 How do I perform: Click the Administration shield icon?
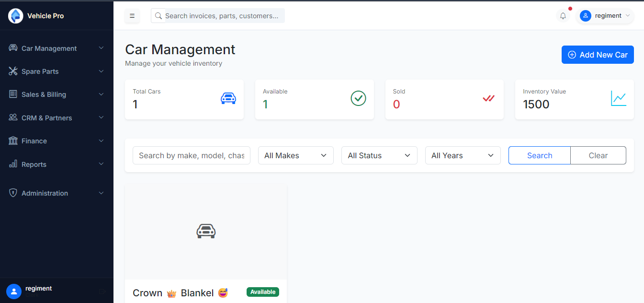[12, 193]
